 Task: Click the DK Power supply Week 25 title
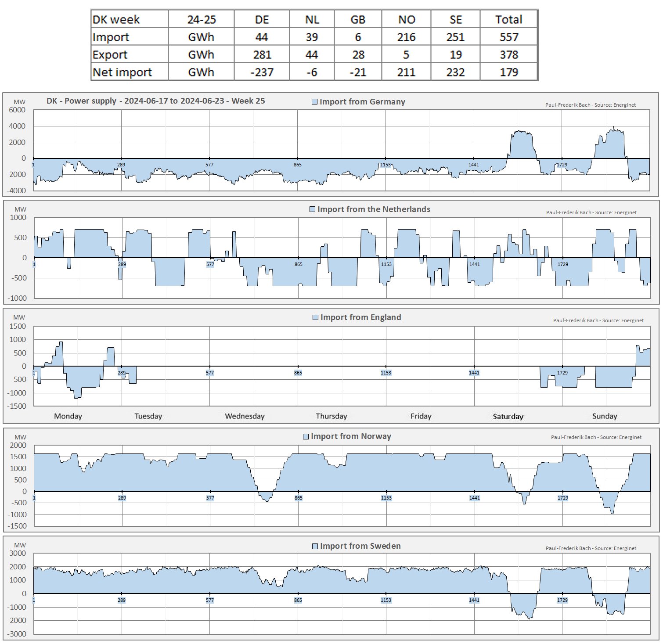[x=156, y=101]
